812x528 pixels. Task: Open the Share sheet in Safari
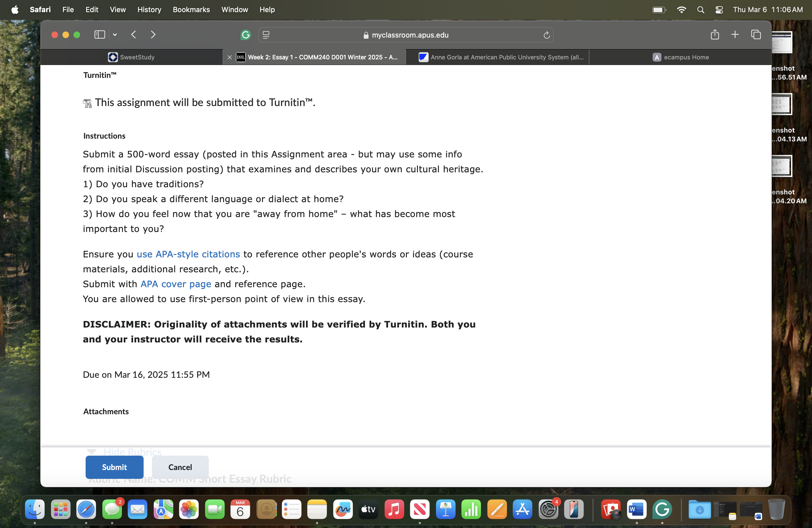[715, 35]
